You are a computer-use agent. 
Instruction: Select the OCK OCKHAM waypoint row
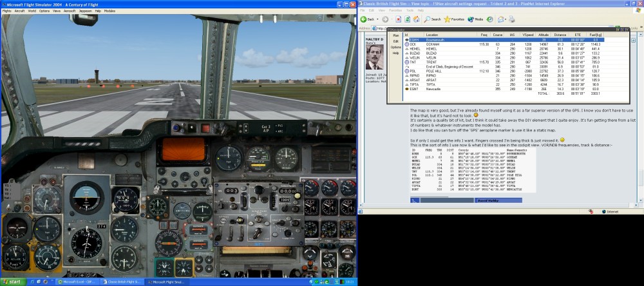pyautogui.click(x=504, y=44)
